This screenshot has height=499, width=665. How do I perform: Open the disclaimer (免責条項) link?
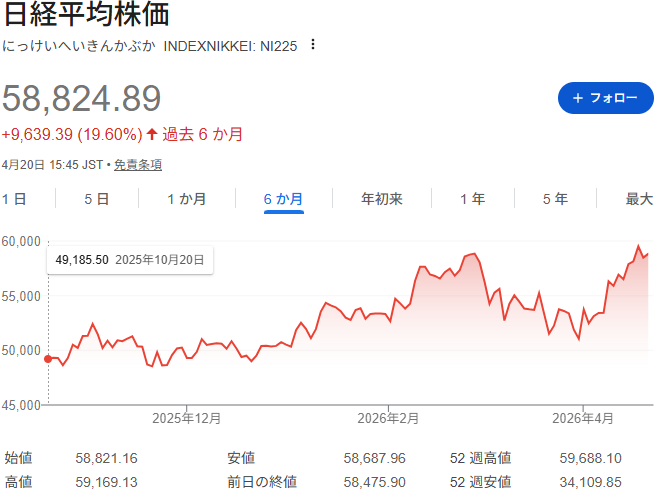click(138, 165)
